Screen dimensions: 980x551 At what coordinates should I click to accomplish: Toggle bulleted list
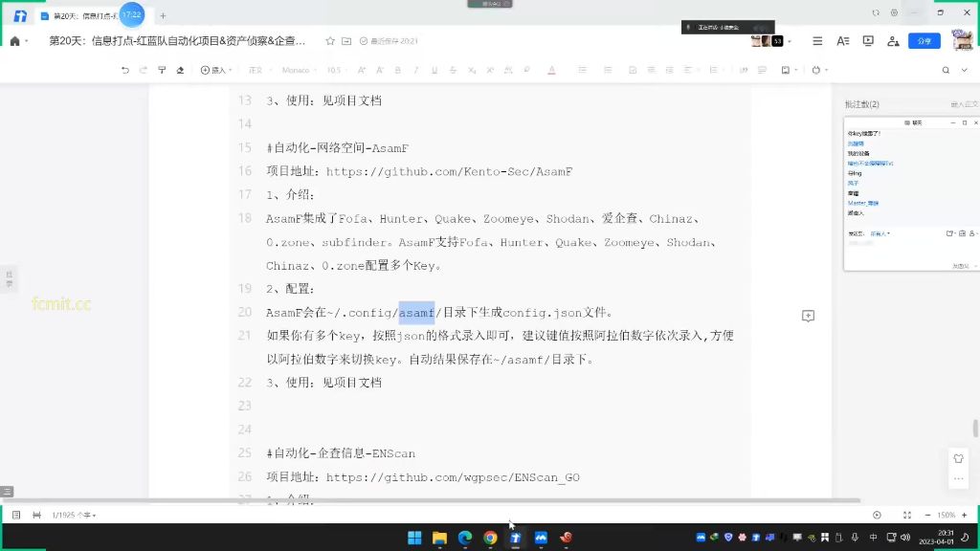pos(583,70)
